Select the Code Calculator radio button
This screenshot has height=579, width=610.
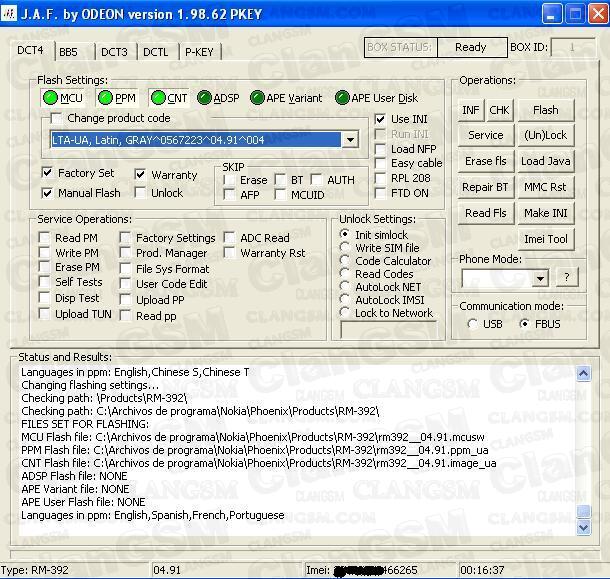tap(344, 260)
